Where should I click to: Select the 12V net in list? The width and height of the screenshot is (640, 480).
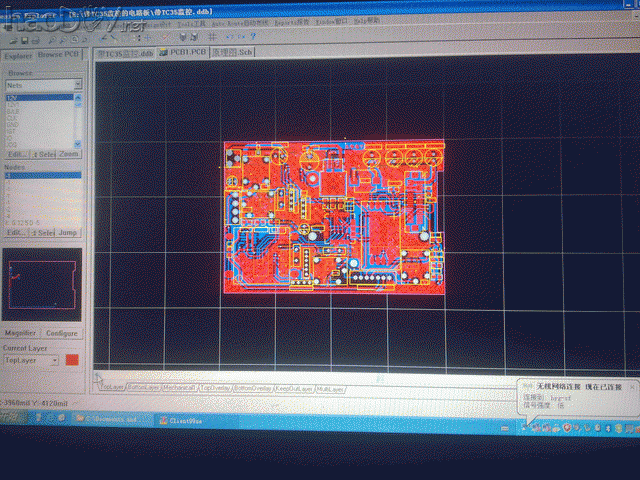tap(14, 98)
